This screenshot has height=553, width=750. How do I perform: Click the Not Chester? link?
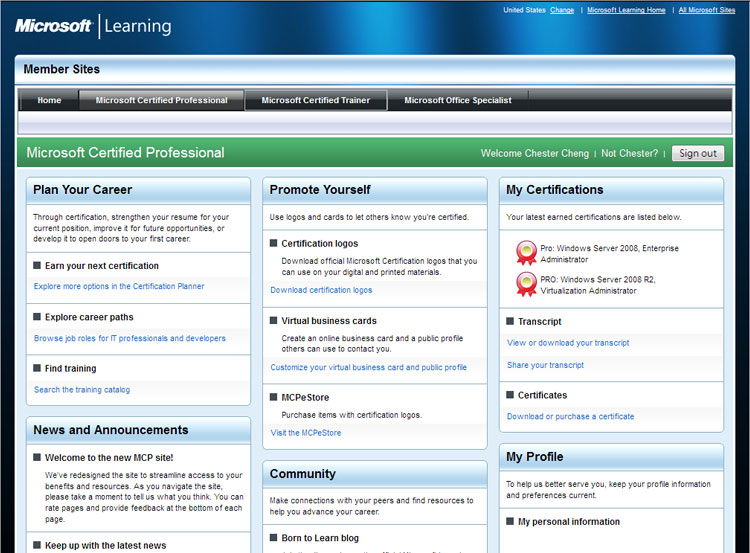629,154
